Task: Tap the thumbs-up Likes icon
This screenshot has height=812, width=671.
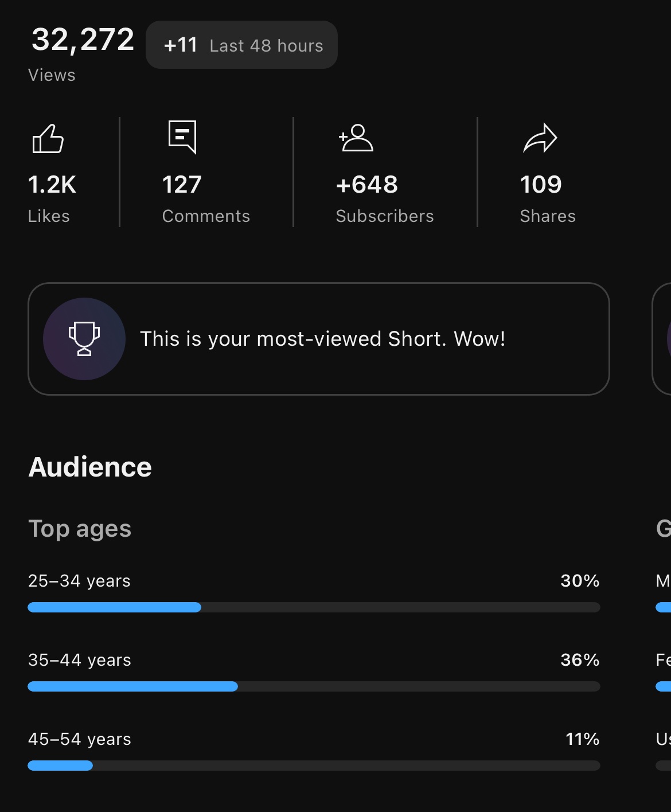Action: 48,139
